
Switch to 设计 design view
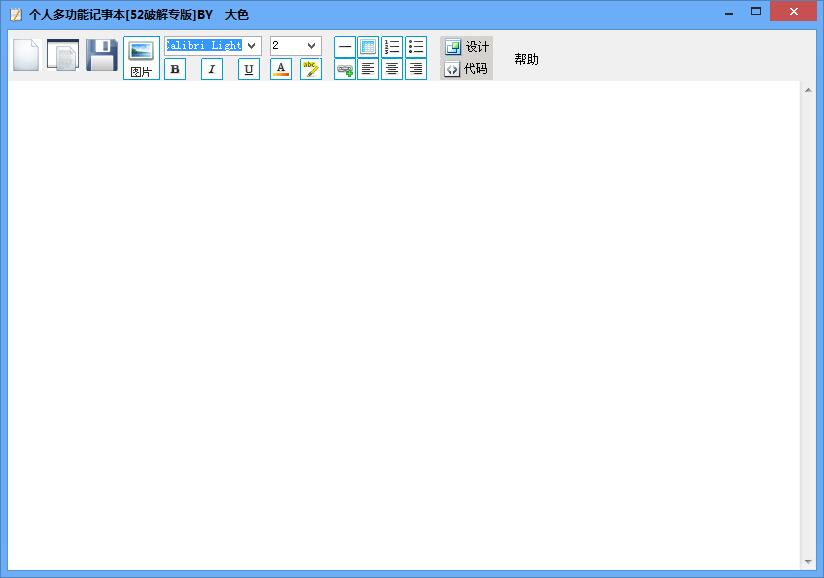pyautogui.click(x=467, y=47)
